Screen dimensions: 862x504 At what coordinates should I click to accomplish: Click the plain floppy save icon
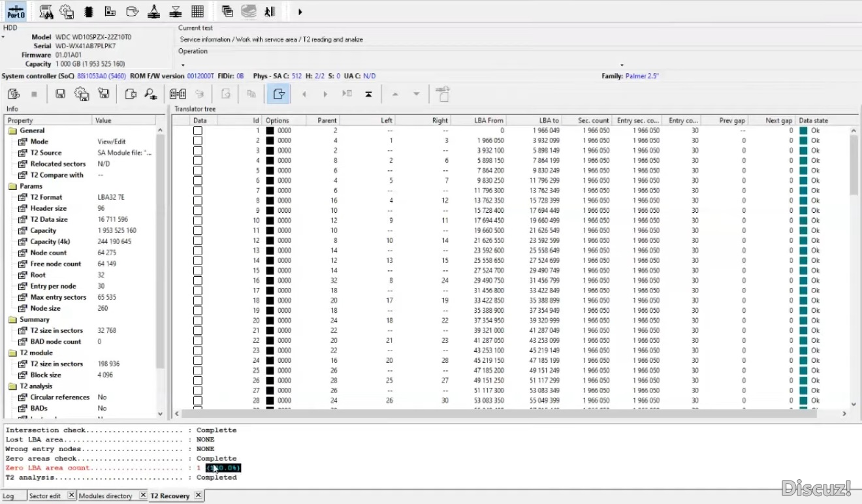(x=60, y=94)
